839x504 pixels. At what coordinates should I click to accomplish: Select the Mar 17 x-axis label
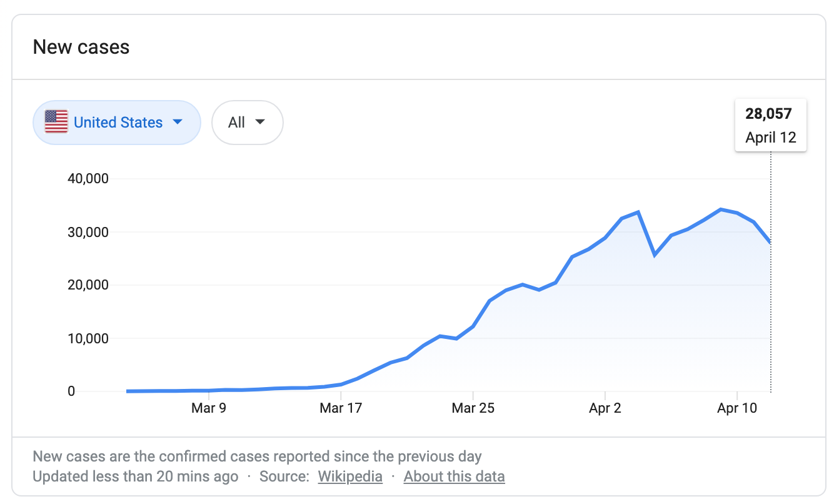pos(341,409)
